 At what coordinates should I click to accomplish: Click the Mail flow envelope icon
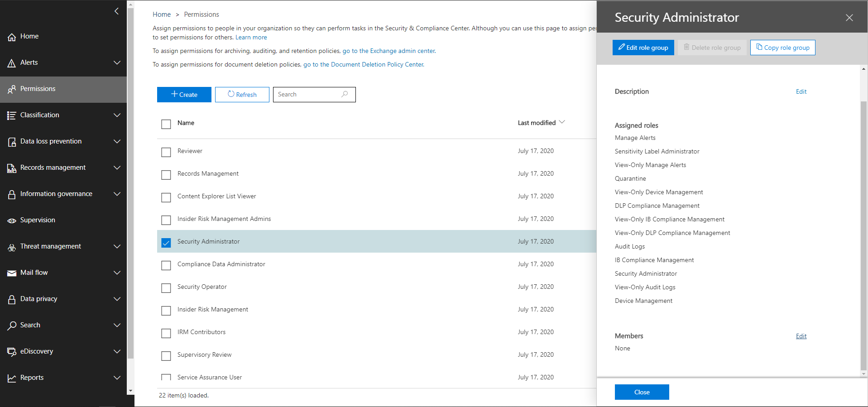(12, 273)
